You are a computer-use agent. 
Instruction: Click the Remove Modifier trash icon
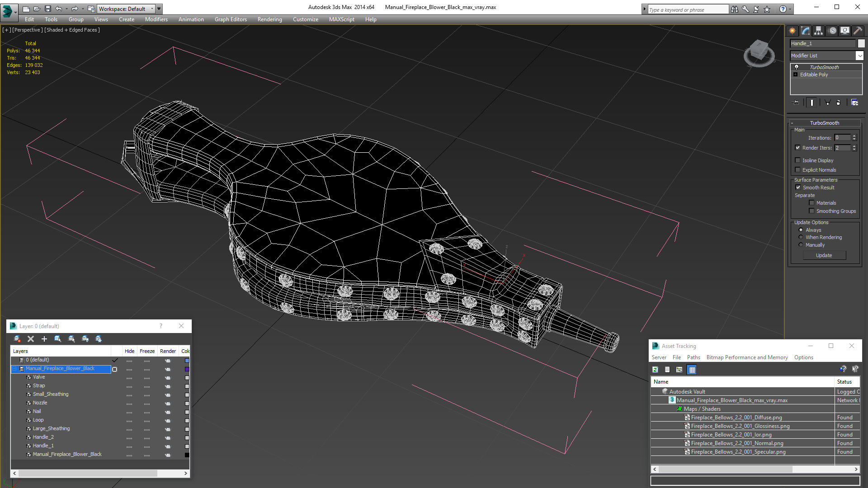point(839,103)
